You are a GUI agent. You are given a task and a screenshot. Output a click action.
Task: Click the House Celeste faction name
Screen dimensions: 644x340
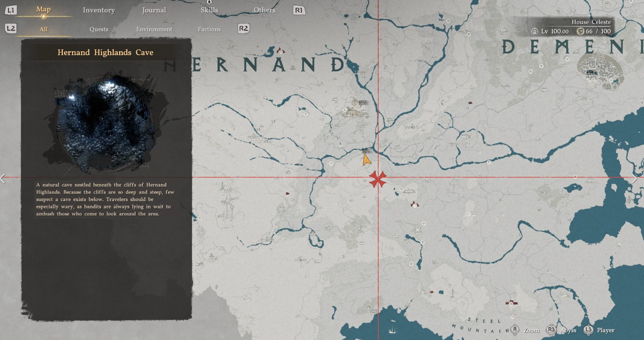pyautogui.click(x=591, y=22)
